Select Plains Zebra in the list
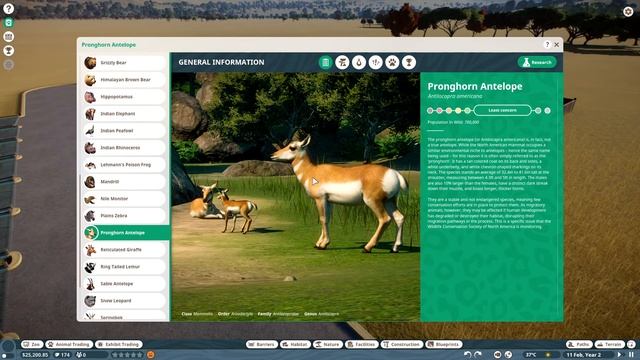Screen dimensions: 640x360 [124, 216]
